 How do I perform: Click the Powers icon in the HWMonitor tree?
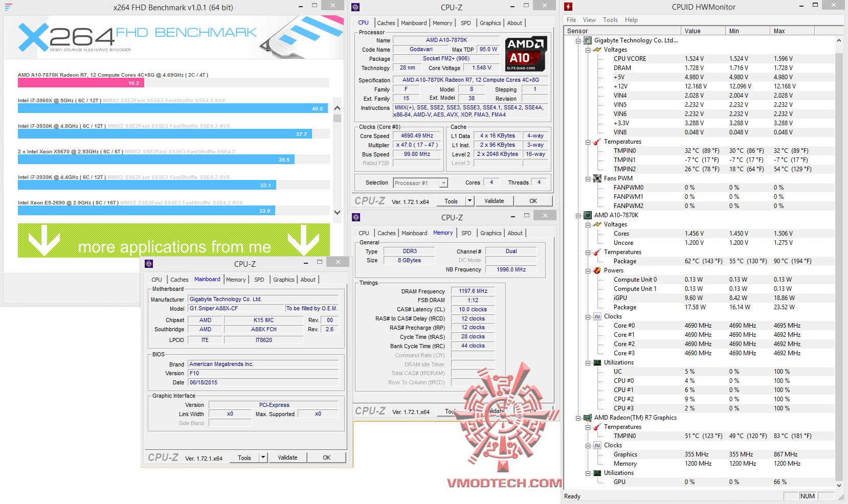[597, 270]
